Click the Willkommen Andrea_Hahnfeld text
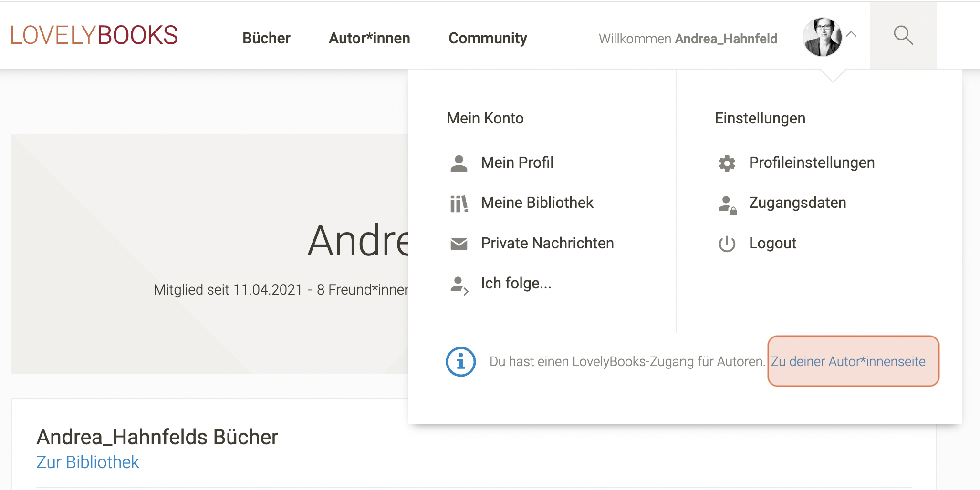The image size is (980, 490). [x=688, y=39]
